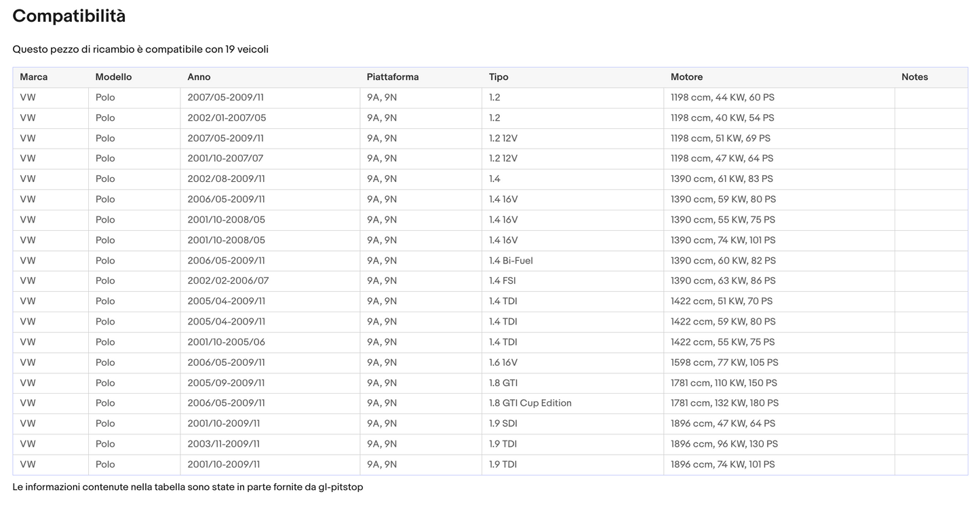Click the 1390 ccm, 74 KW, 101 PS cell
The width and height of the screenshot is (980, 505).
pyautogui.click(x=722, y=240)
